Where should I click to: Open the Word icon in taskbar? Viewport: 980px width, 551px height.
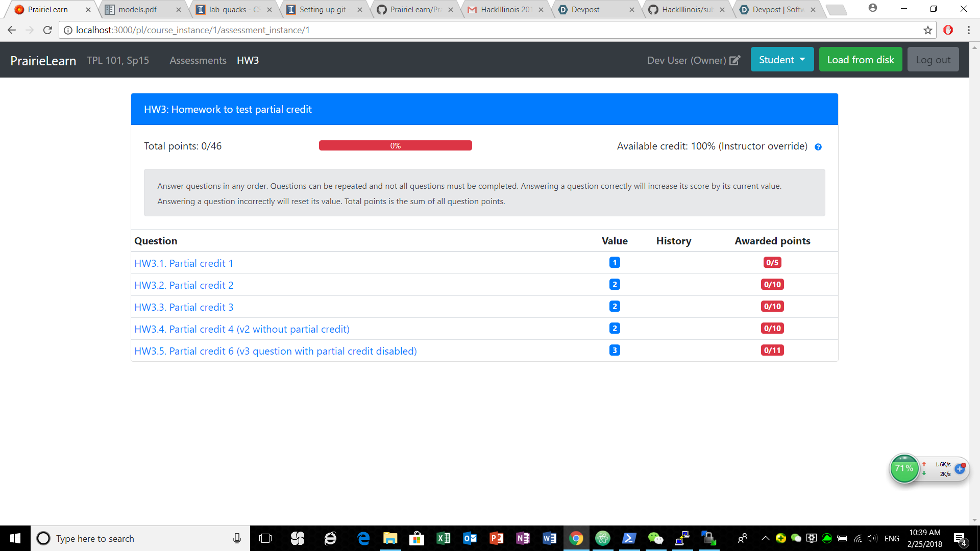point(549,538)
